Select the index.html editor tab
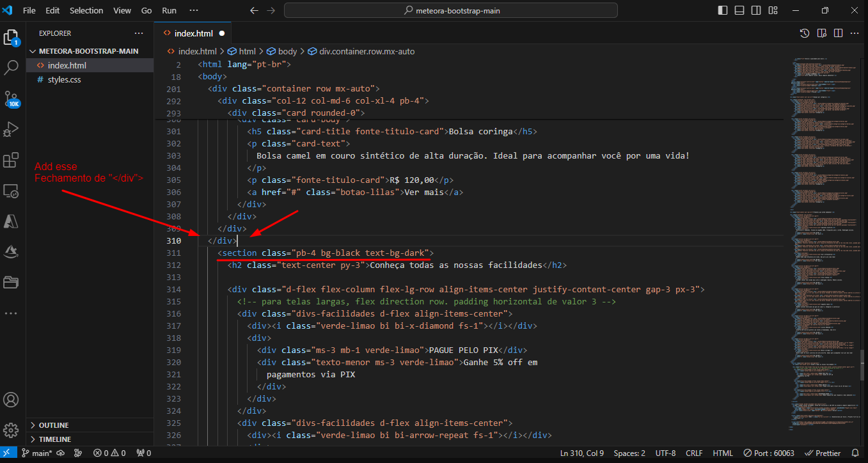 [x=193, y=33]
